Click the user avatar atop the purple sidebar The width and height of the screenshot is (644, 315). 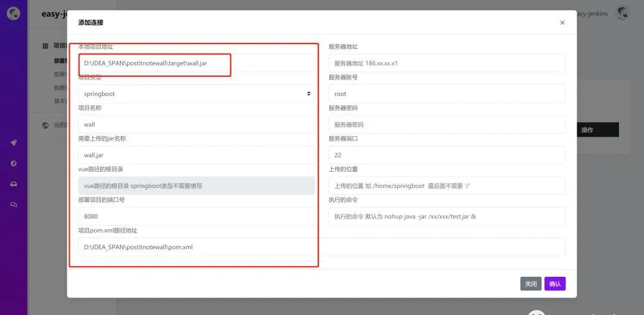(x=14, y=14)
